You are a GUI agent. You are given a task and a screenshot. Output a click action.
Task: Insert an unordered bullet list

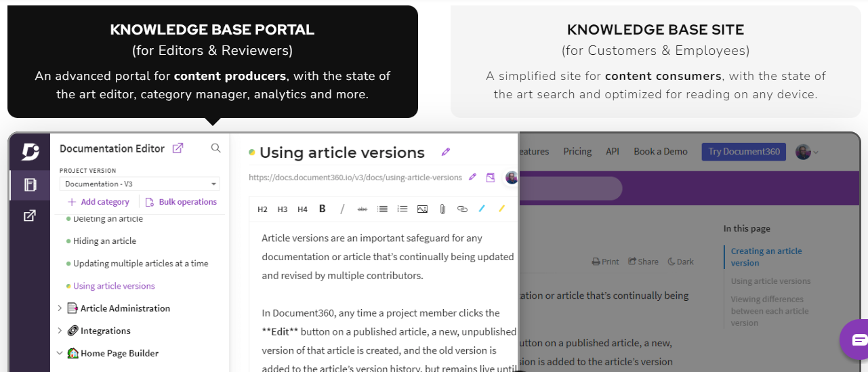(382, 209)
